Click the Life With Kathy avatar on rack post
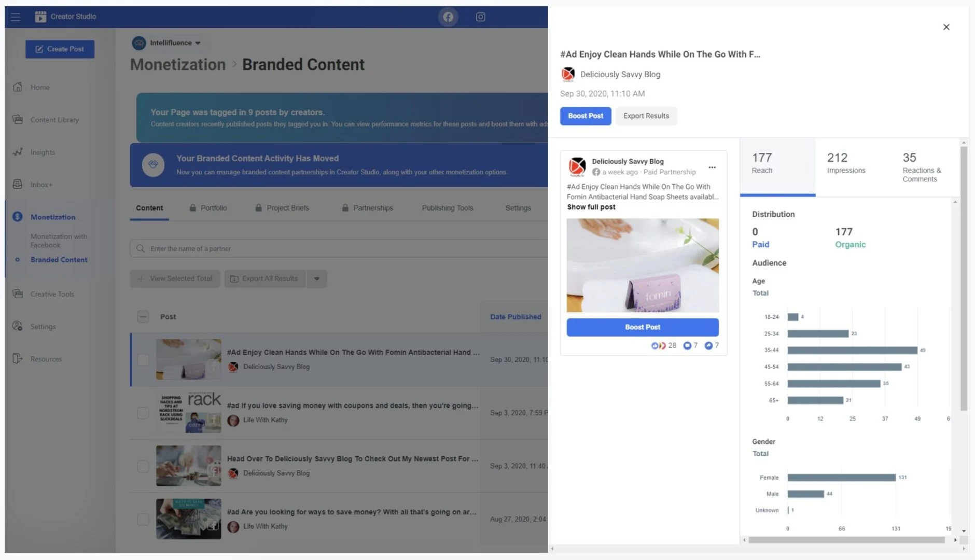Image resolution: width=975 pixels, height=560 pixels. (233, 420)
